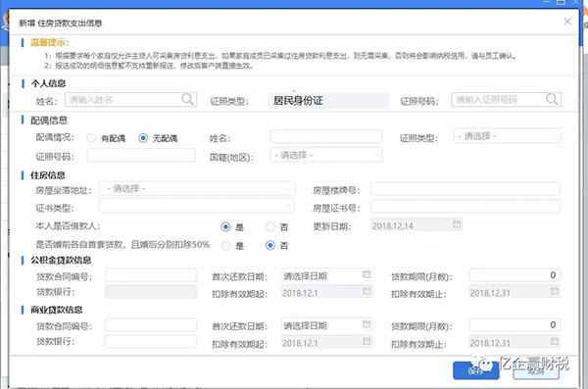Close the 新增住房贷款支出信息 dialog
Image resolution: width=588 pixels, height=389 pixels.
pos(567,22)
